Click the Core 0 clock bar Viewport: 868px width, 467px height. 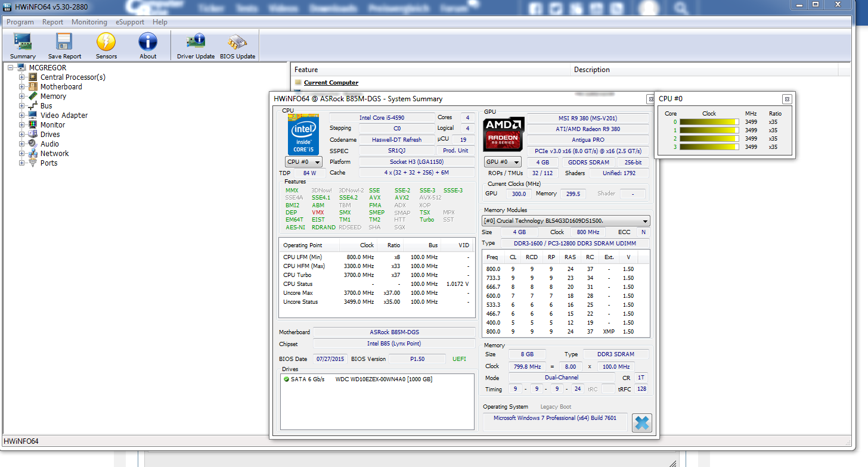tap(709, 122)
